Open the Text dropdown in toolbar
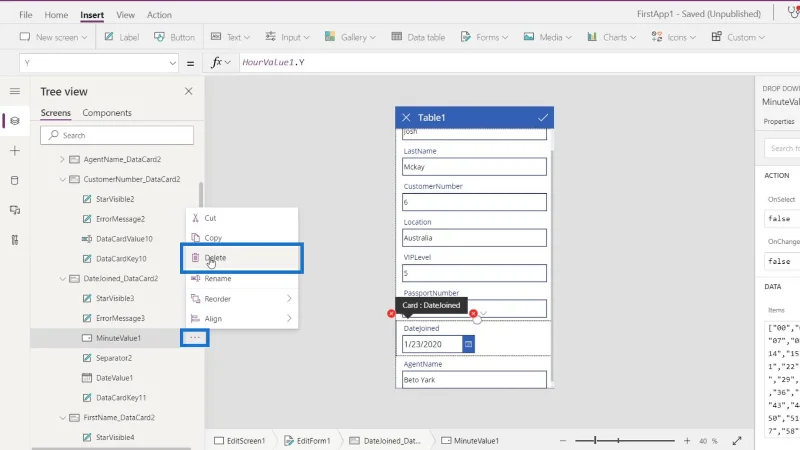Image resolution: width=800 pixels, height=450 pixels. coord(231,37)
